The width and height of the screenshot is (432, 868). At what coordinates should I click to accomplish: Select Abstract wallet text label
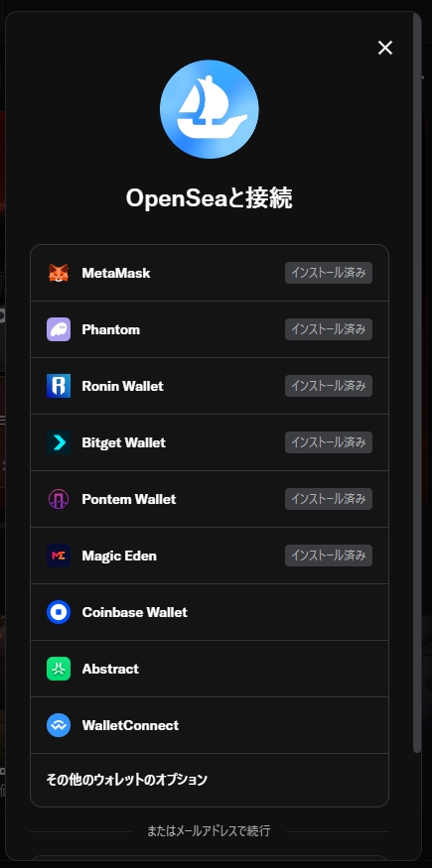[110, 669]
